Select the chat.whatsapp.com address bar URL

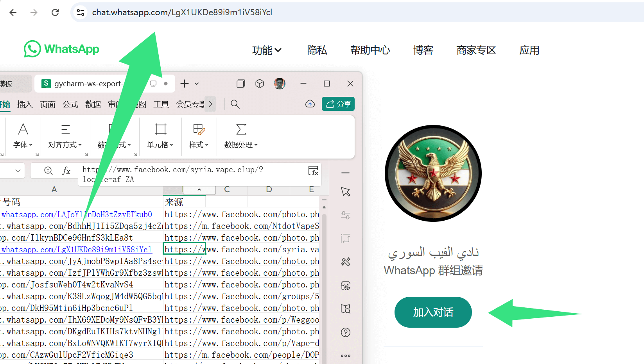[x=182, y=12]
